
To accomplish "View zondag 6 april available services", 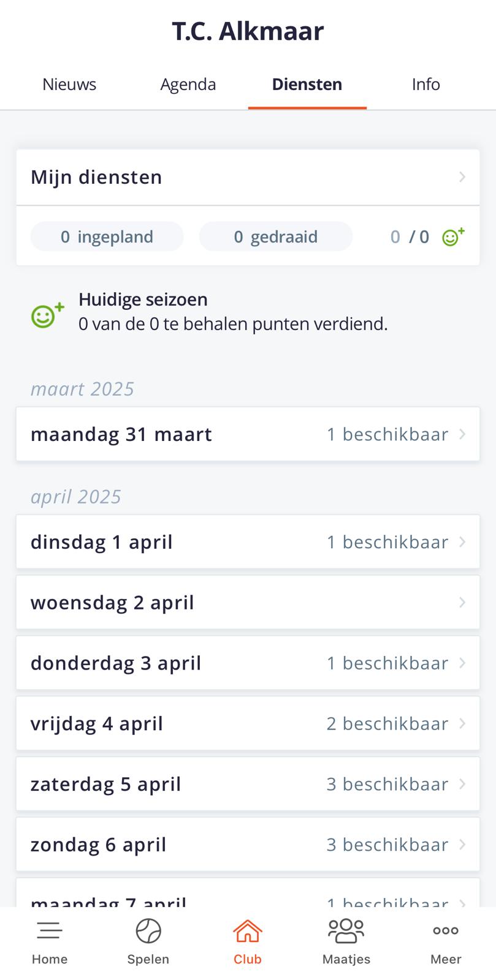I will click(x=248, y=845).
